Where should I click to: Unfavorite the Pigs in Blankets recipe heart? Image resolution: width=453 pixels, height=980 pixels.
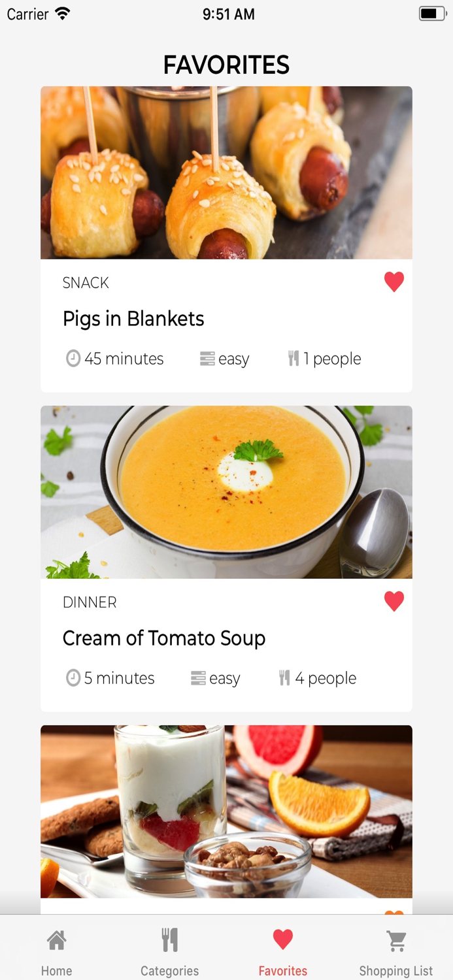(x=394, y=282)
